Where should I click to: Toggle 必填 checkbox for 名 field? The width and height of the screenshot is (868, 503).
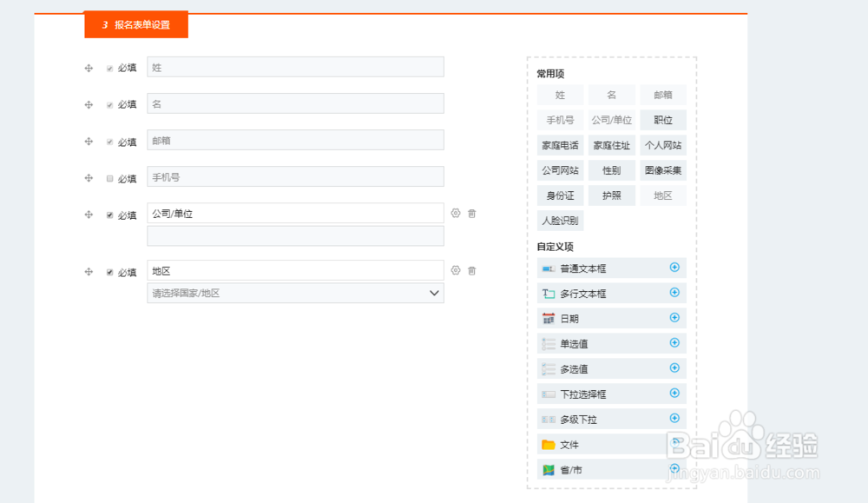click(x=109, y=105)
